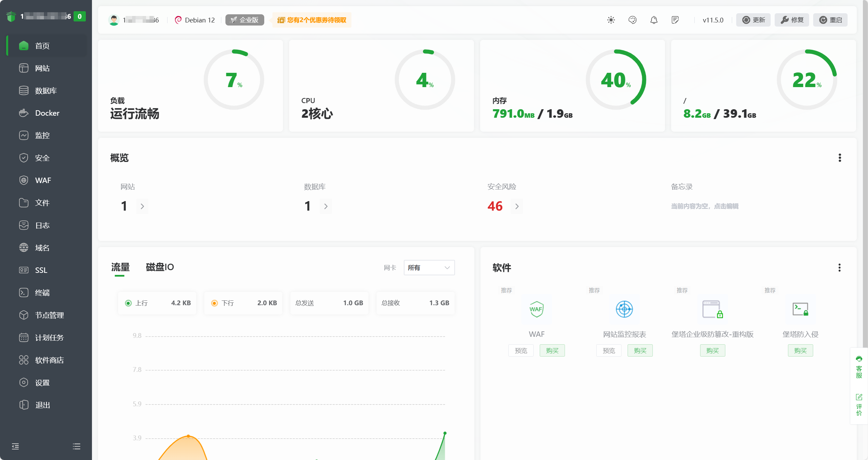Open the notification bell icon
Image resolution: width=868 pixels, height=460 pixels.
coord(653,20)
